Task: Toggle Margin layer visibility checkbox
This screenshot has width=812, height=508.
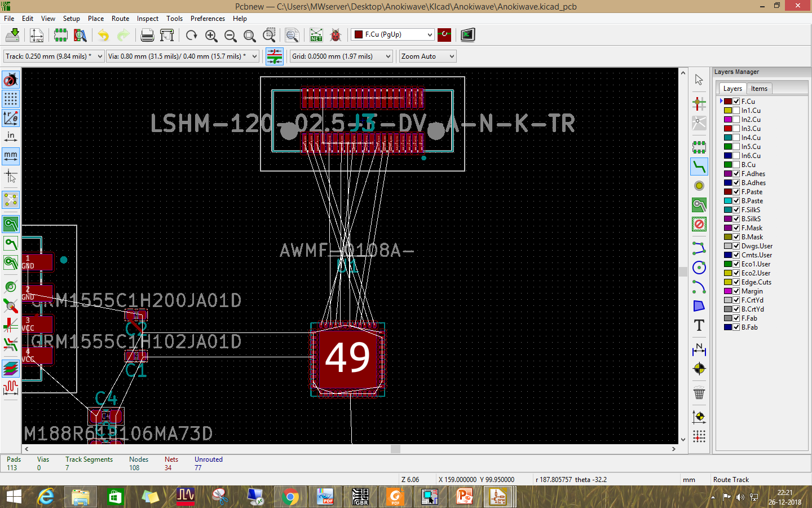Action: coord(736,291)
